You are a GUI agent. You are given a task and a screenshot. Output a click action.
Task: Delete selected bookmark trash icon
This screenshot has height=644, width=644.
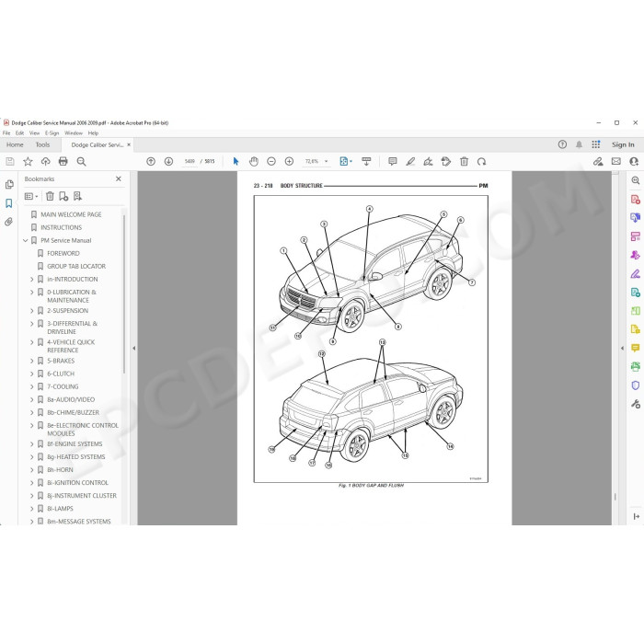[x=50, y=196]
